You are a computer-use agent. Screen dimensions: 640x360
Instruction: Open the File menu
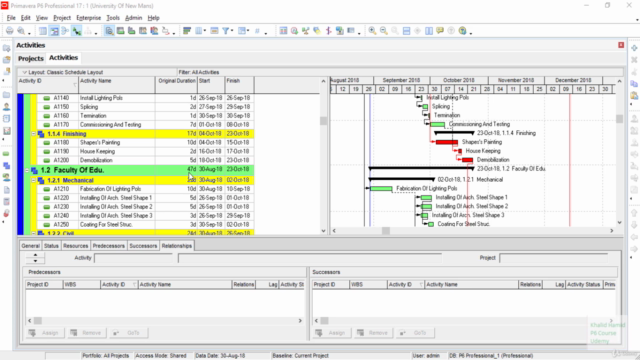tap(11, 18)
